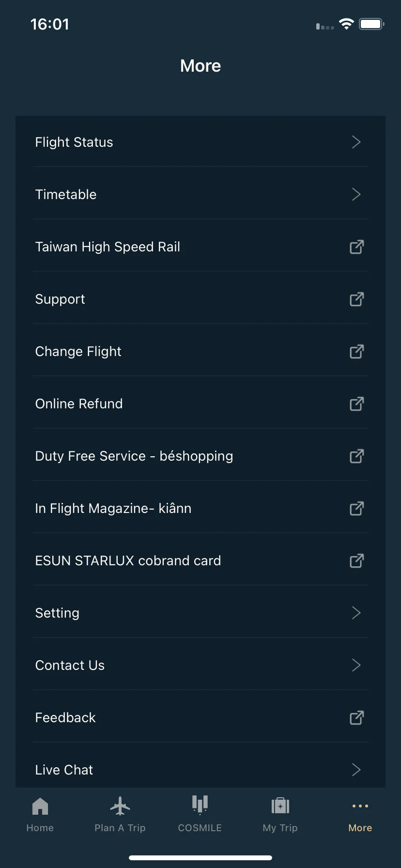Click the chevron beside Setting

coord(356,613)
